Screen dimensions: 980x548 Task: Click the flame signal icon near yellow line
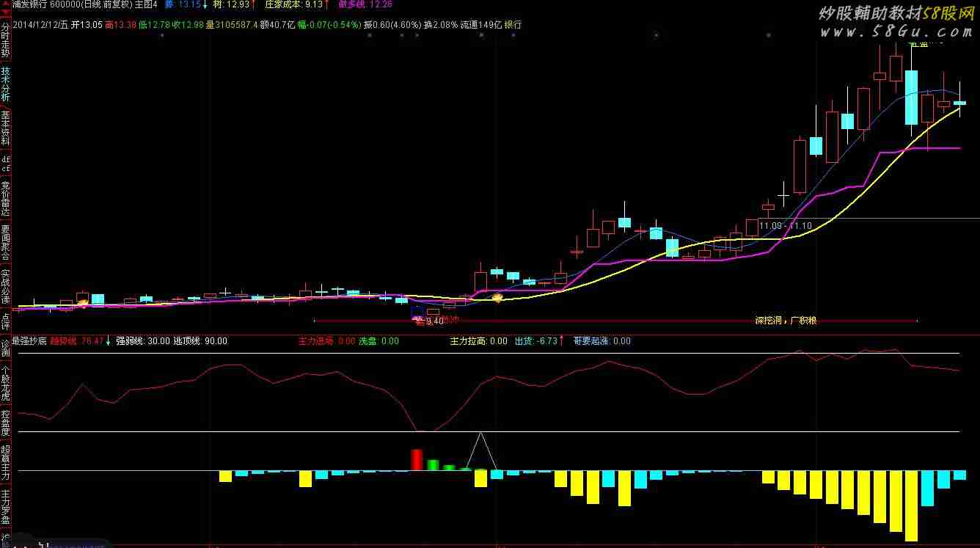497,298
